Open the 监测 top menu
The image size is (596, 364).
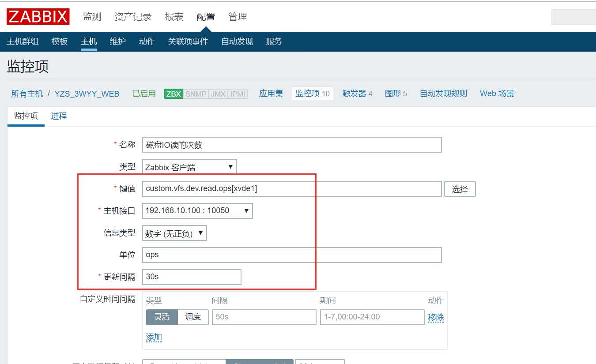92,17
